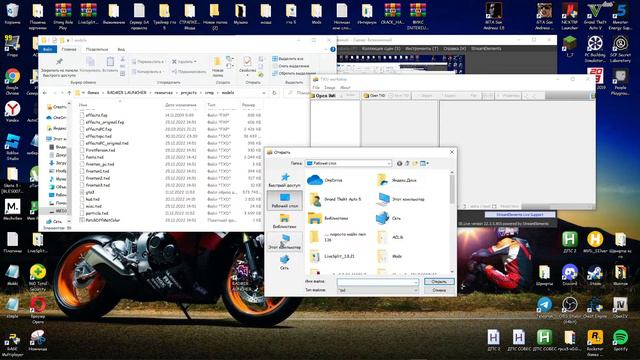Click Up one level icon in Open dialog
This screenshot has width=640, height=360.
tap(407, 163)
